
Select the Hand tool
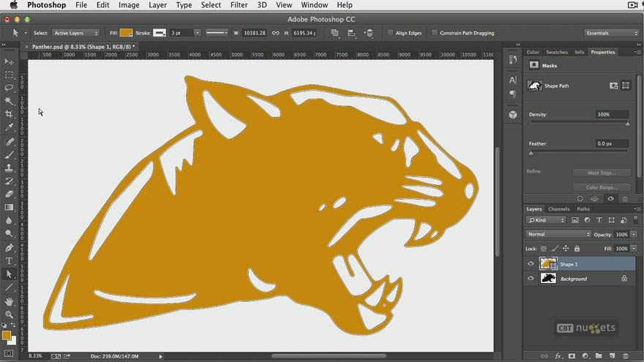pyautogui.click(x=9, y=301)
